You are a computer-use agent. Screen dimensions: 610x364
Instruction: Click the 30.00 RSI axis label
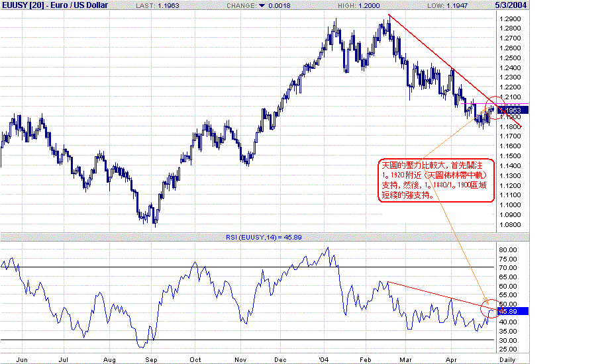coord(508,341)
